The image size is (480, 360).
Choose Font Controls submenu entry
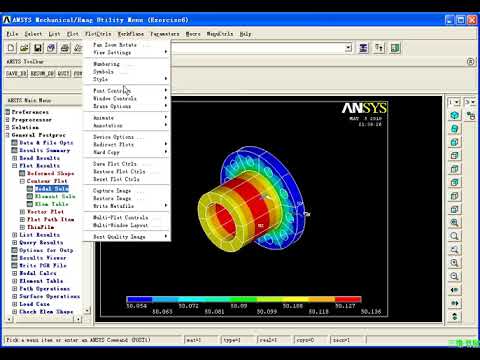click(127, 91)
